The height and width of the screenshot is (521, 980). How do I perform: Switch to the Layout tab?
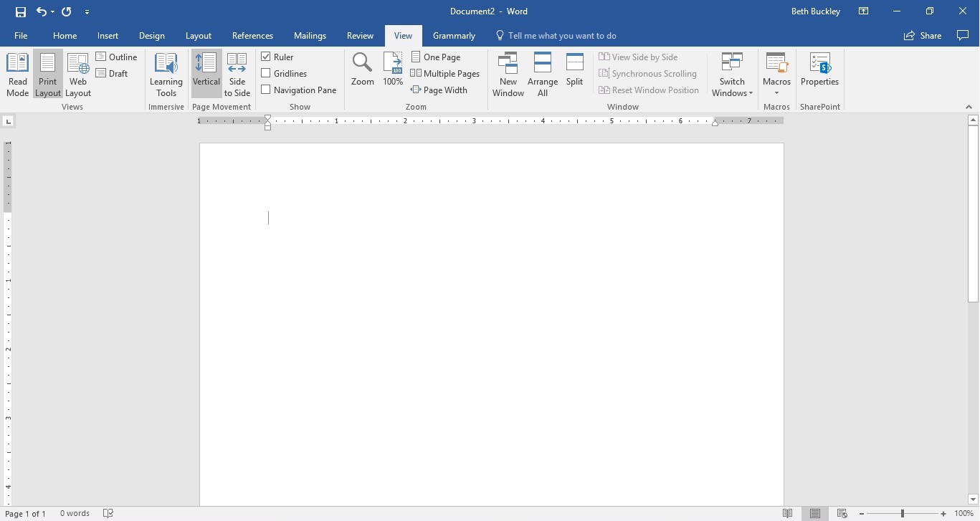click(199, 35)
